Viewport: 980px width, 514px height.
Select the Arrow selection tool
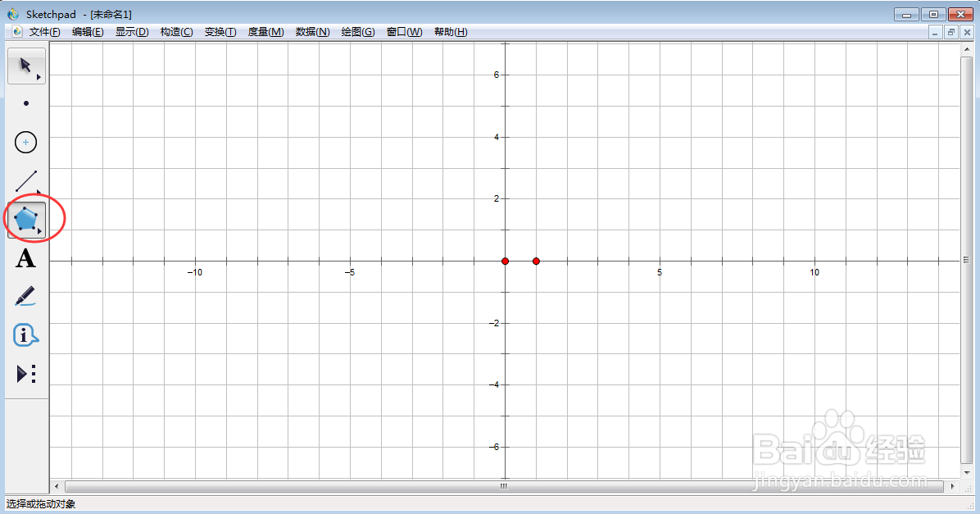tap(25, 66)
